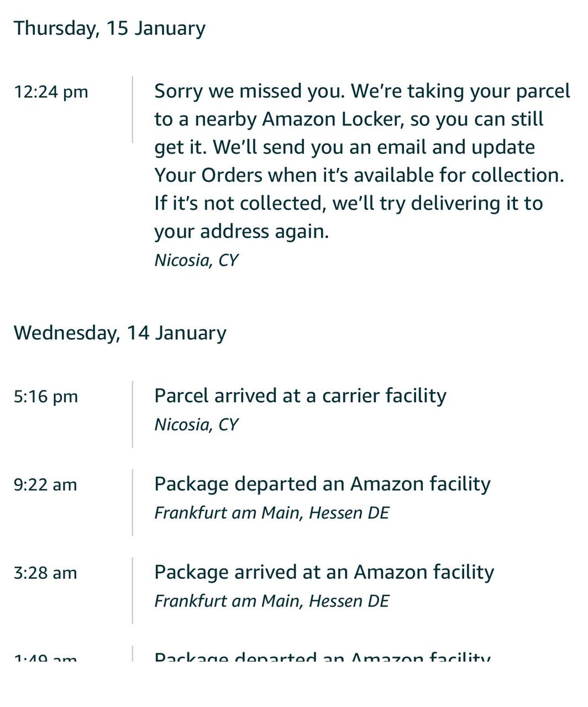
Task: Select the 3:28 am timestamp
Action: [45, 573]
